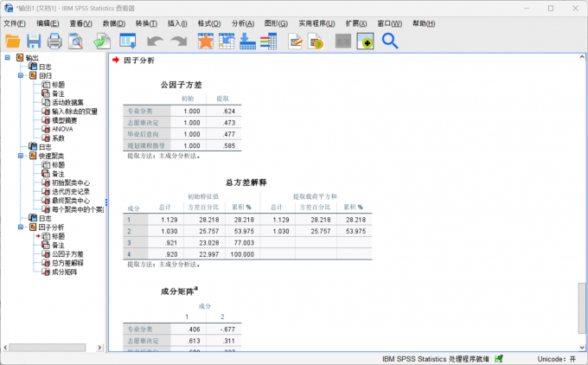Click the Undo arrow icon
This screenshot has height=365, width=588.
(155, 41)
